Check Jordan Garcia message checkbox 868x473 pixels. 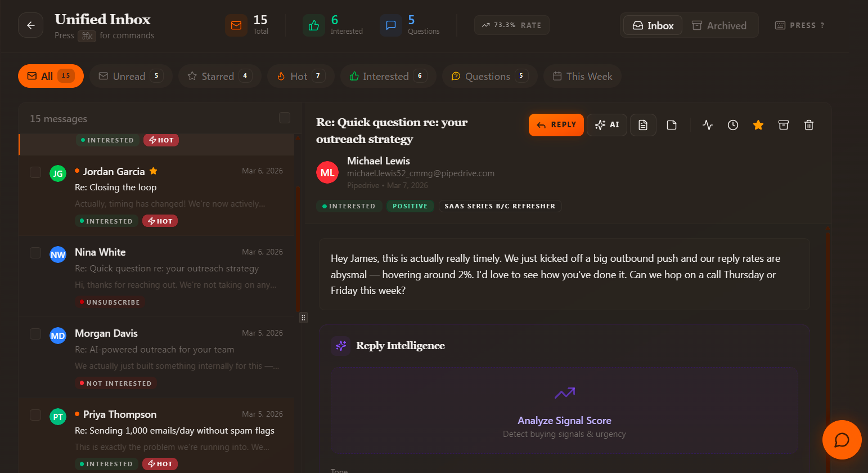[x=35, y=172]
